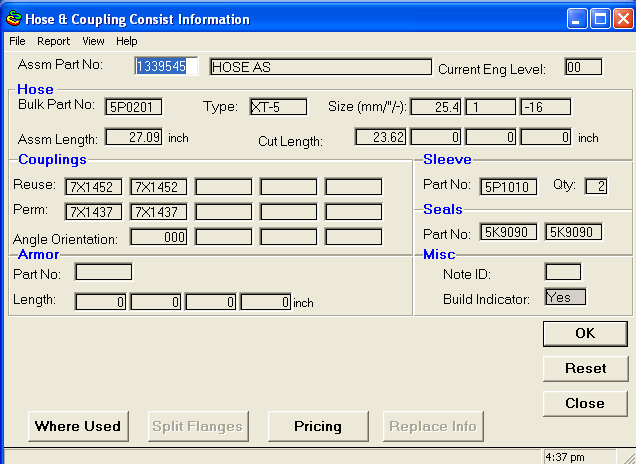The width and height of the screenshot is (636, 464).
Task: Click the Angle Orientation field 000
Action: [159, 237]
